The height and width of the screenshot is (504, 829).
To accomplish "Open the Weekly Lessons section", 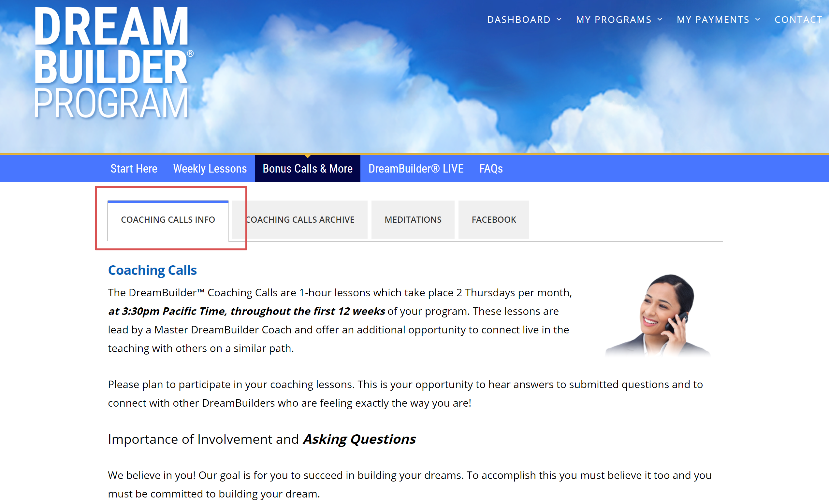I will coord(210,168).
